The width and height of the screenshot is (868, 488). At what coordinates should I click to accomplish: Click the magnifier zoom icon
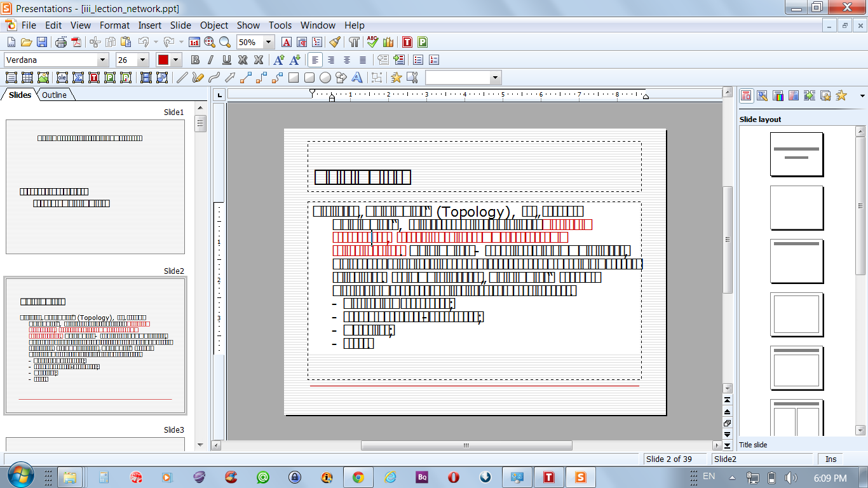(x=225, y=43)
